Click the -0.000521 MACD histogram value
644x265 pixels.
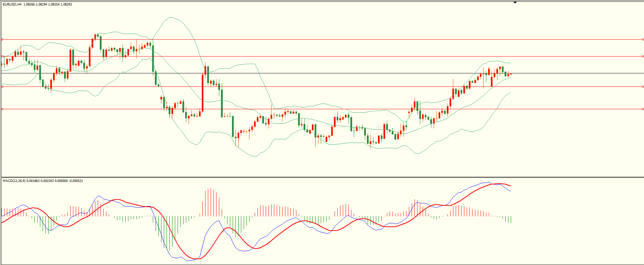(x=76, y=181)
